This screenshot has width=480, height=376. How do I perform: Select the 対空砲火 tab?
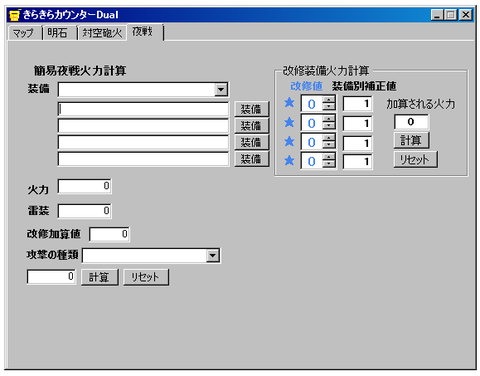[102, 33]
